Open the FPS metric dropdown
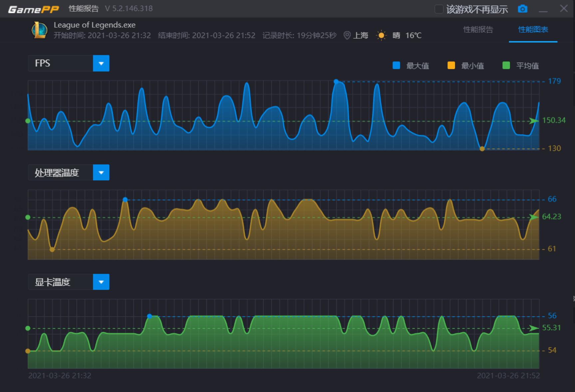 coord(101,63)
